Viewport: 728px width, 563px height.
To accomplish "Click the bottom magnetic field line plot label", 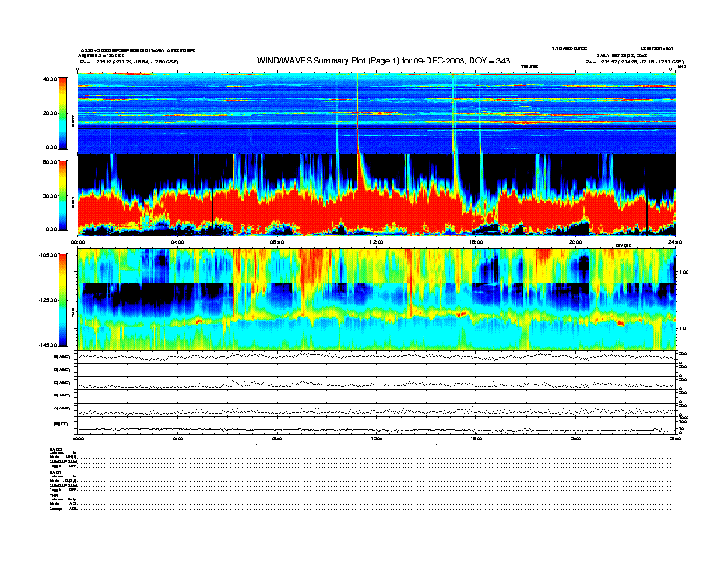I will [61, 424].
